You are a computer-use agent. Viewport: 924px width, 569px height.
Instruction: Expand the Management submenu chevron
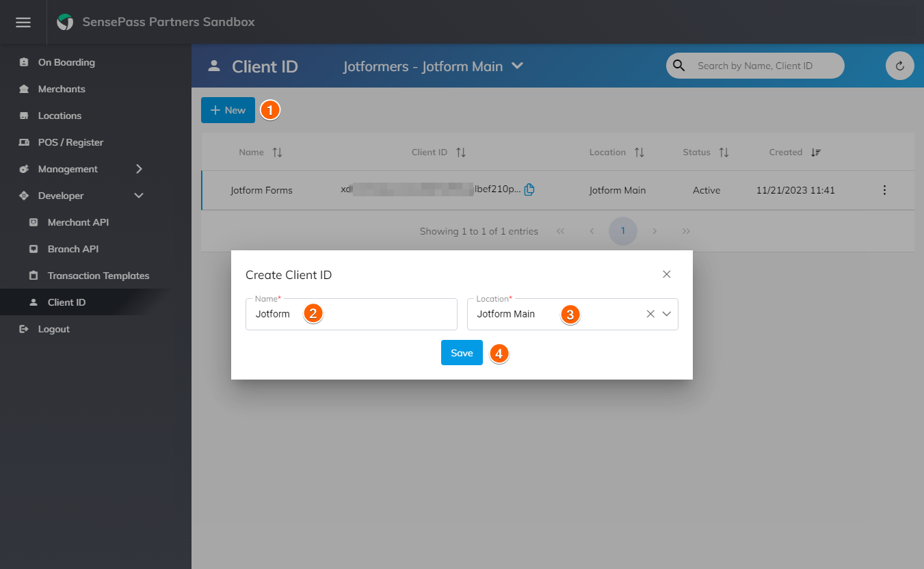[139, 169]
